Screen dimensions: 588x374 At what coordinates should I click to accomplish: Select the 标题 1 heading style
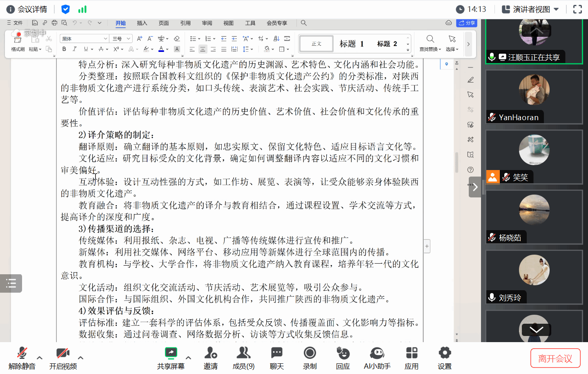coord(352,44)
